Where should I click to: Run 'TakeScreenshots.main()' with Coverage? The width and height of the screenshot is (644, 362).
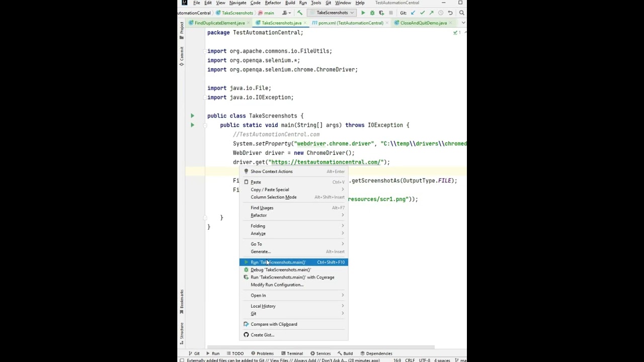pyautogui.click(x=293, y=277)
